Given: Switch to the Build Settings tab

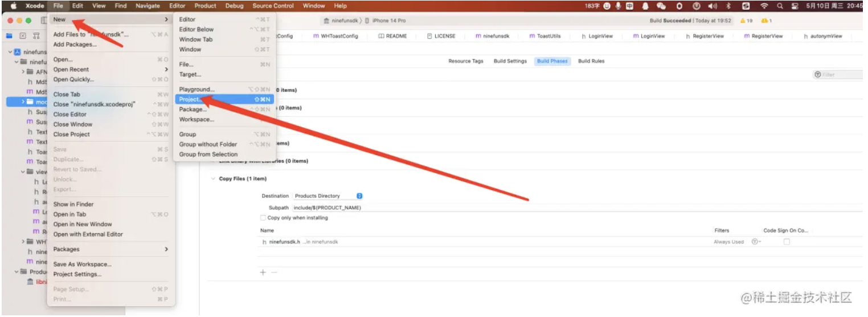Looking at the screenshot, I should point(510,61).
